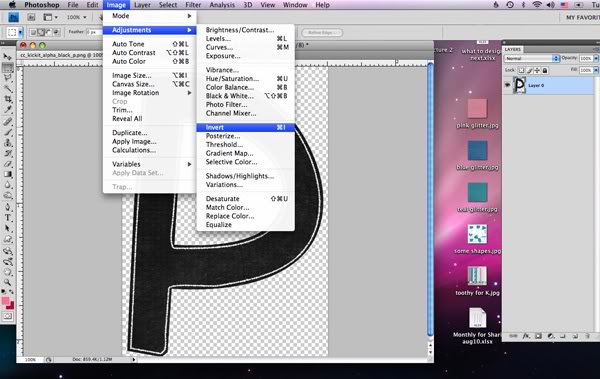This screenshot has width=600, height=379.
Task: Select the Dodge tool
Action: pos(8,196)
